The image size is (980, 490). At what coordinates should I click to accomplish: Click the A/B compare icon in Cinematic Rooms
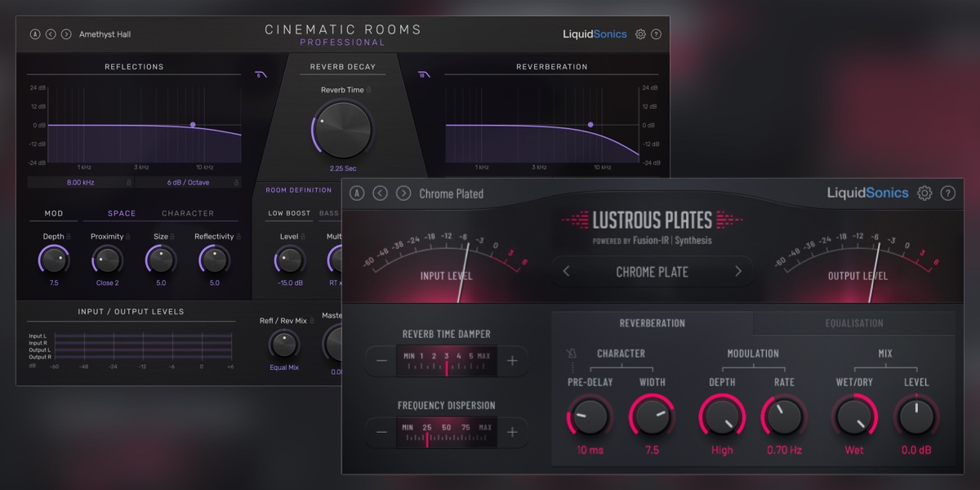[35, 34]
